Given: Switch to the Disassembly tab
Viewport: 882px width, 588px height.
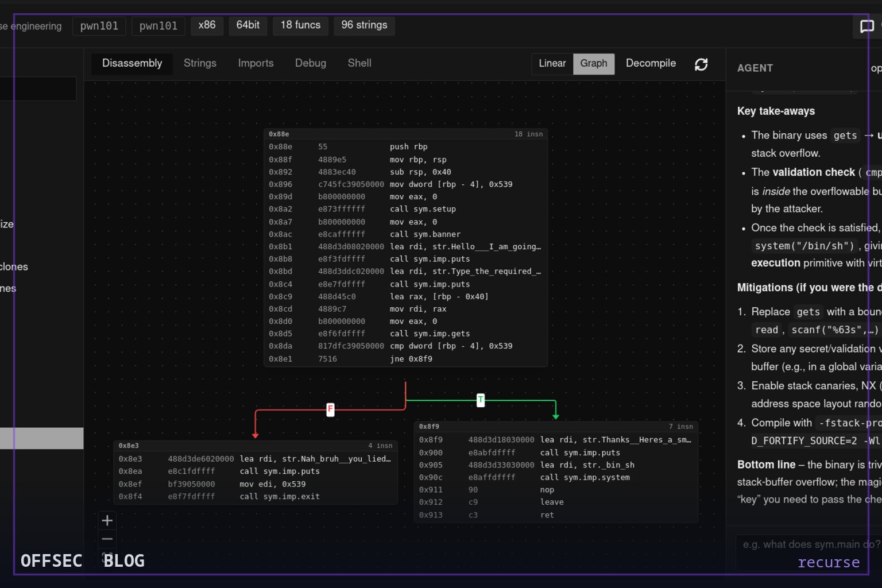Looking at the screenshot, I should pos(132,63).
